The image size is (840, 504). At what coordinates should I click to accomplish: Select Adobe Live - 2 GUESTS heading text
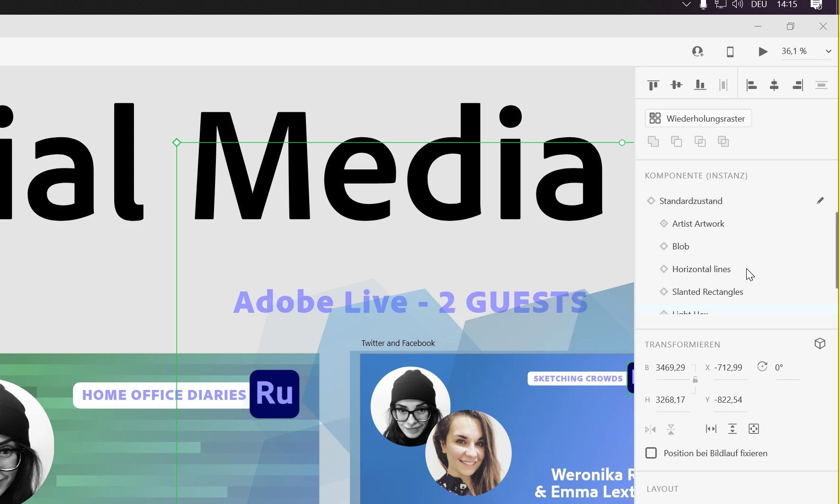tap(411, 302)
